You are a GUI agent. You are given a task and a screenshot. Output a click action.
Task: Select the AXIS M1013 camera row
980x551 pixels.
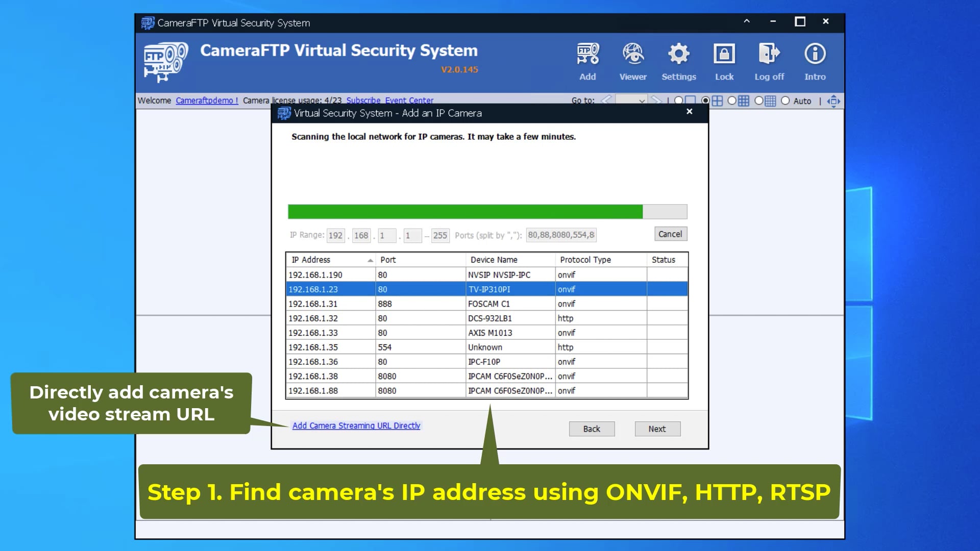[487, 333]
